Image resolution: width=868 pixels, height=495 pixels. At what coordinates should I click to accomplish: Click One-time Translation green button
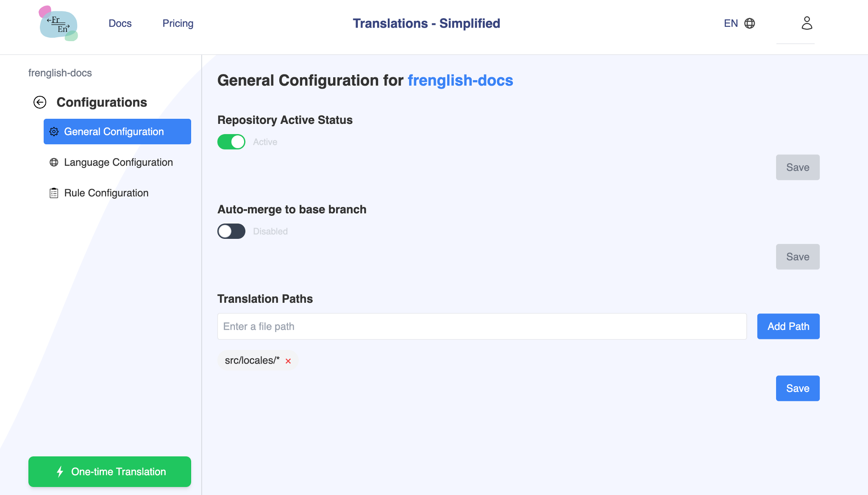point(110,471)
